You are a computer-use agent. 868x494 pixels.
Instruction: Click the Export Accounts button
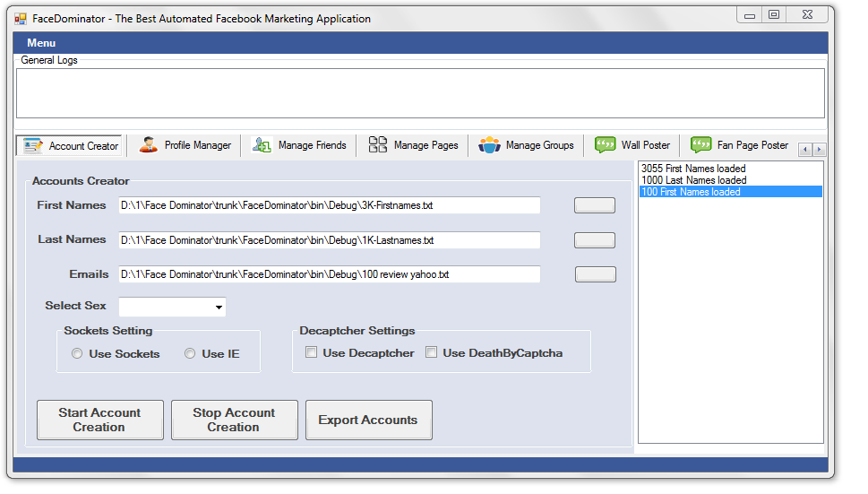(369, 420)
